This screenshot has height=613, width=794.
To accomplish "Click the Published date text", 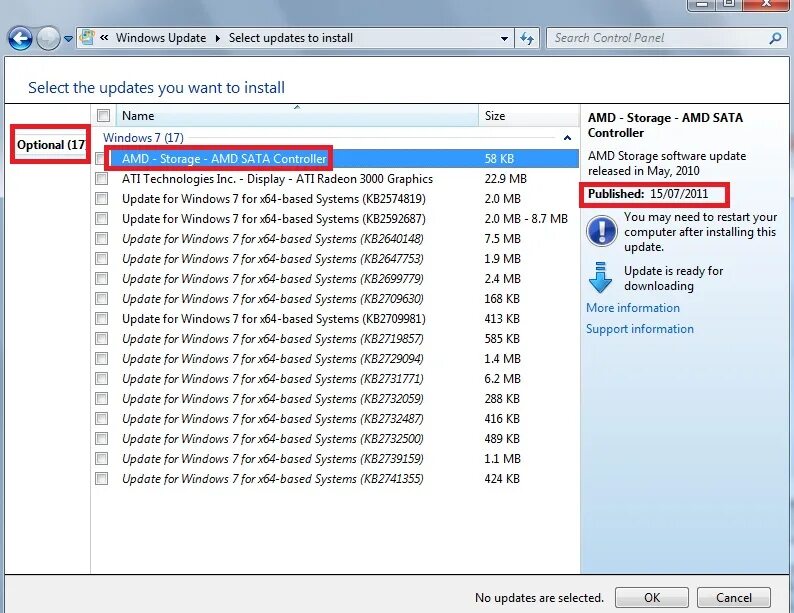I will pos(648,194).
